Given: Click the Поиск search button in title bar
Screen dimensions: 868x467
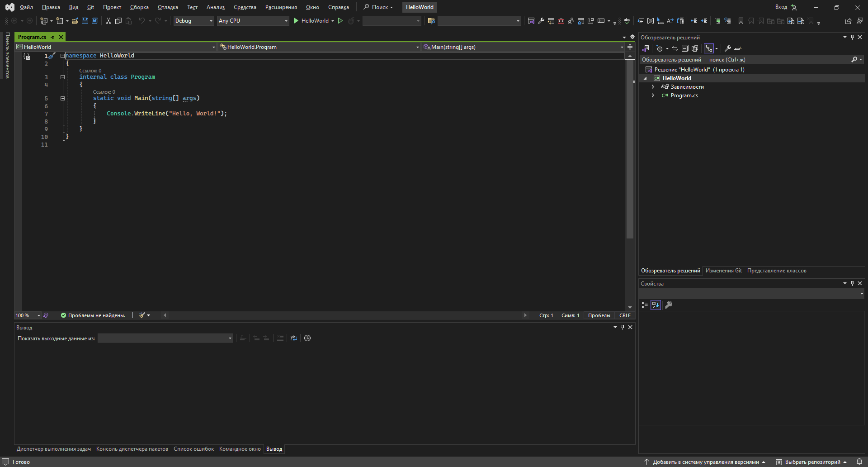Looking at the screenshot, I should [x=379, y=7].
